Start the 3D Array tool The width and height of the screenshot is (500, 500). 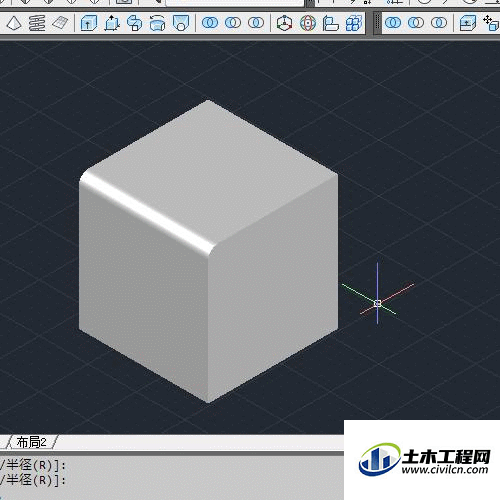click(354, 23)
